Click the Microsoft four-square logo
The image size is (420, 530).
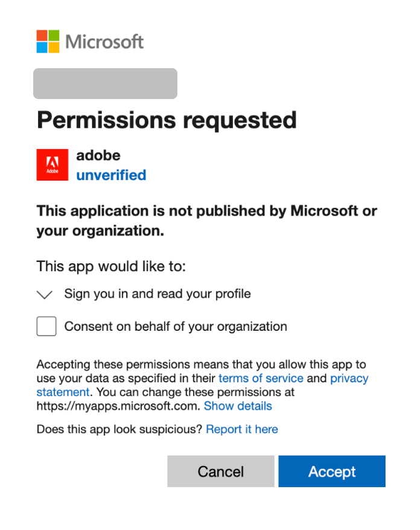tap(48, 42)
